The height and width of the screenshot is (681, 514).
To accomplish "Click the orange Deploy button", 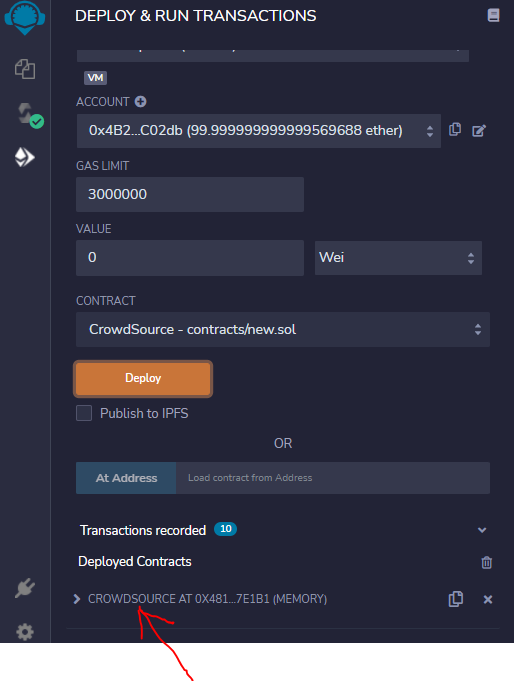I will click(x=143, y=379).
